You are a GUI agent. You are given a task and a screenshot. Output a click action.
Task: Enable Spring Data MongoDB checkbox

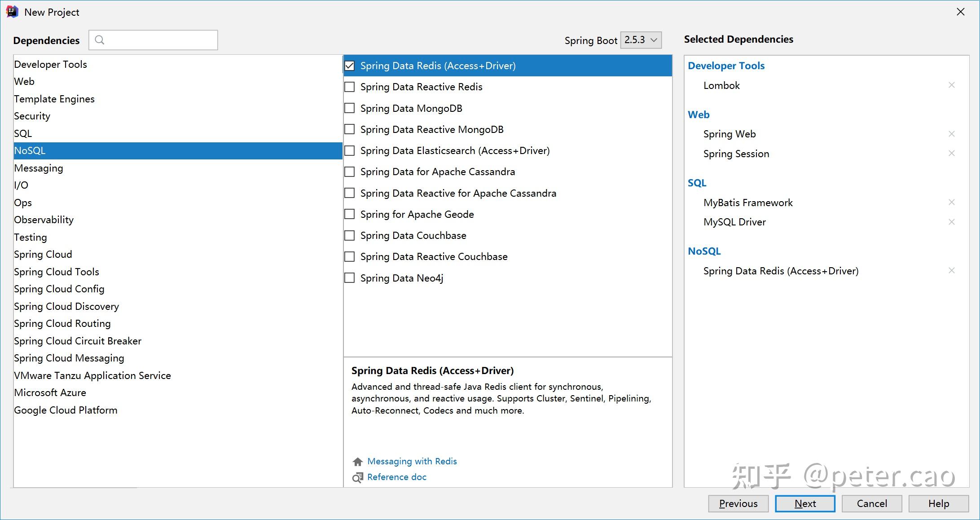pos(350,108)
